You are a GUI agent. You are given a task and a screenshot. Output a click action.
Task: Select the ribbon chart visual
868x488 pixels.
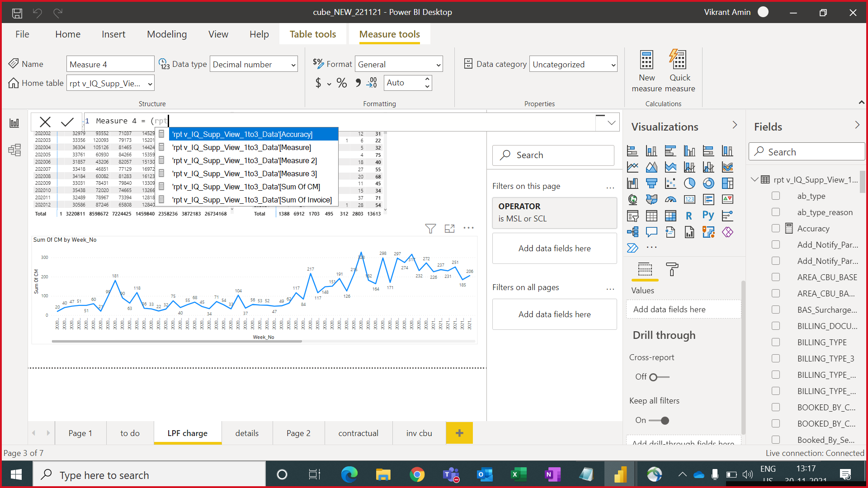point(727,167)
